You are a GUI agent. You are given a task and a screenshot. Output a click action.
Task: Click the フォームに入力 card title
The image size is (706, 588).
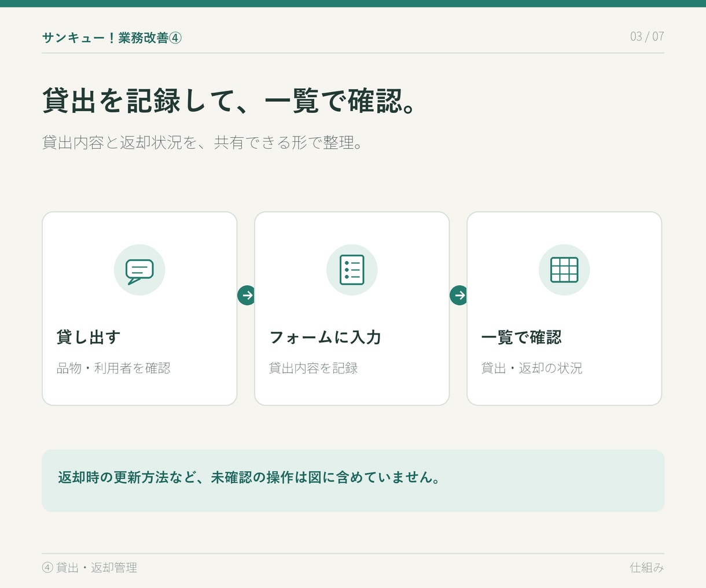pos(325,337)
